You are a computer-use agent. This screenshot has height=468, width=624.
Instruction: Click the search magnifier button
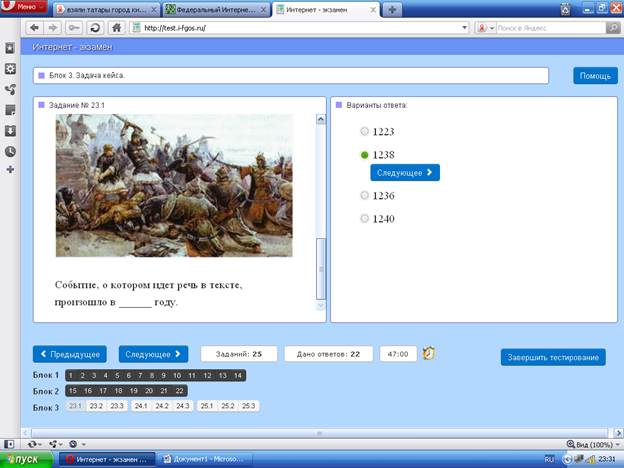click(613, 28)
